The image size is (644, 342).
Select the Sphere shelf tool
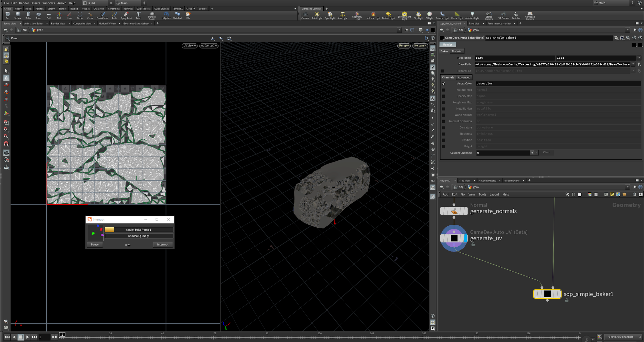click(x=18, y=15)
